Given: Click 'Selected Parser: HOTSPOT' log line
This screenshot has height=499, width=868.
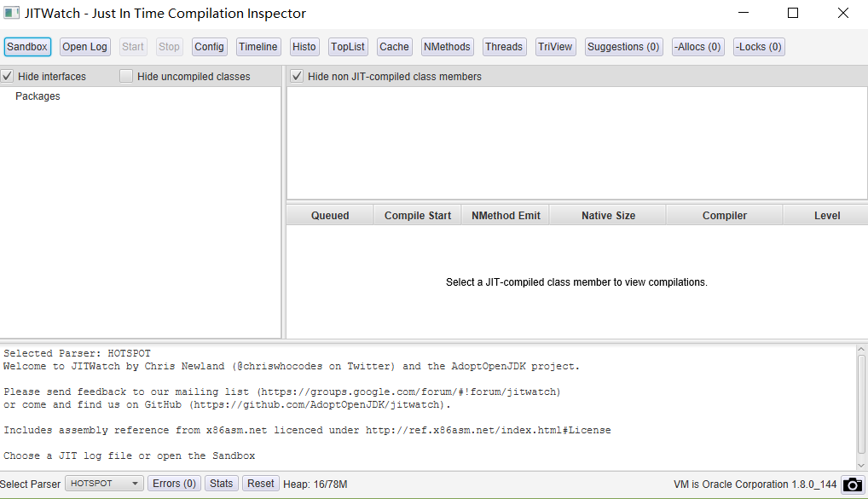Looking at the screenshot, I should tap(77, 353).
